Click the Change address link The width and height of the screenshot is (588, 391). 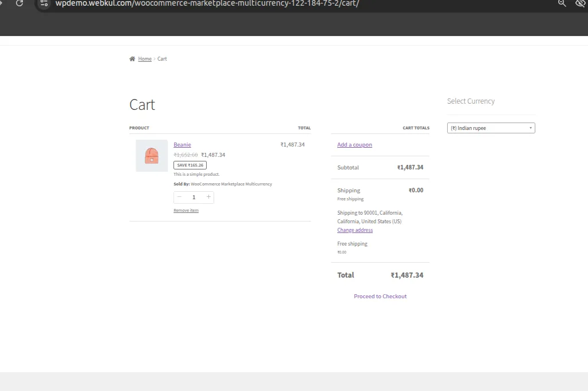(x=355, y=230)
